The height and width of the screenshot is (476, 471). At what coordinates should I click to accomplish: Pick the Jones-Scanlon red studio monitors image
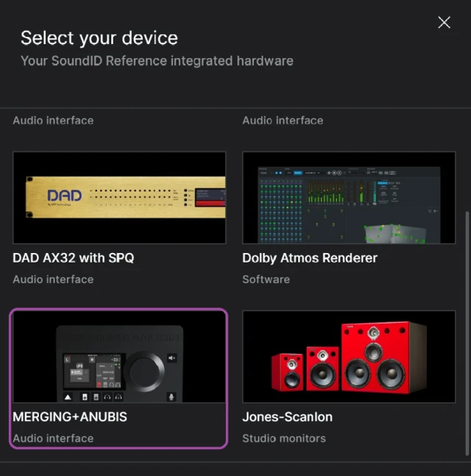coord(349,357)
